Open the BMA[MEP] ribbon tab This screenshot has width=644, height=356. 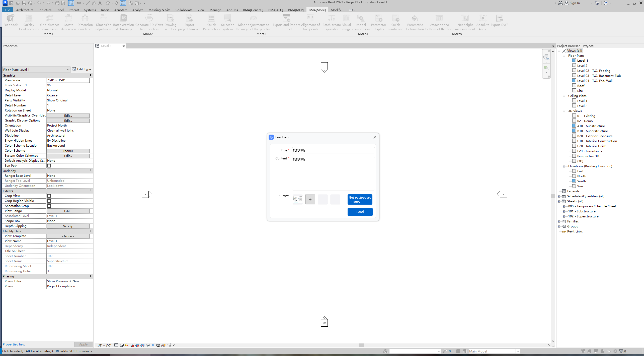tap(296, 10)
